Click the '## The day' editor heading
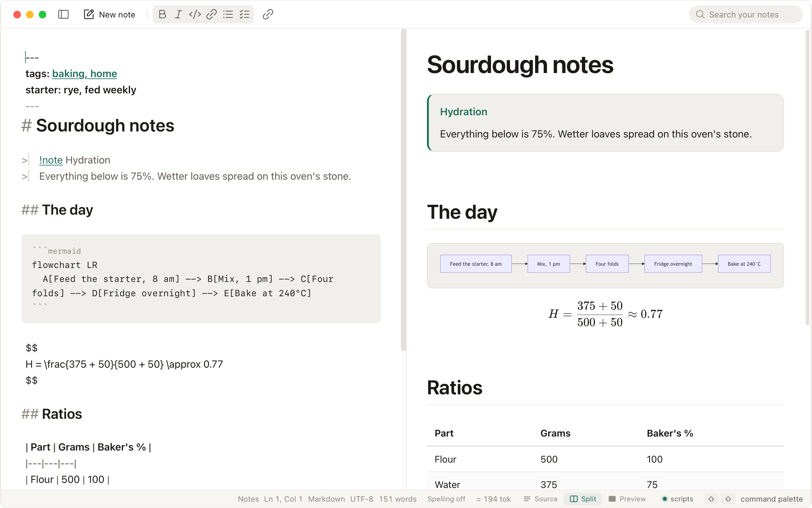The height and width of the screenshot is (508, 812). click(x=57, y=210)
